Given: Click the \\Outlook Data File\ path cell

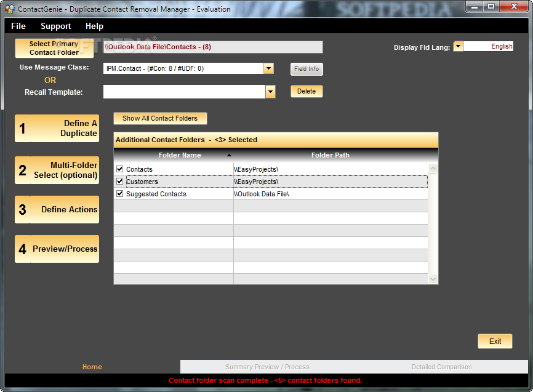Looking at the screenshot, I should 331,193.
